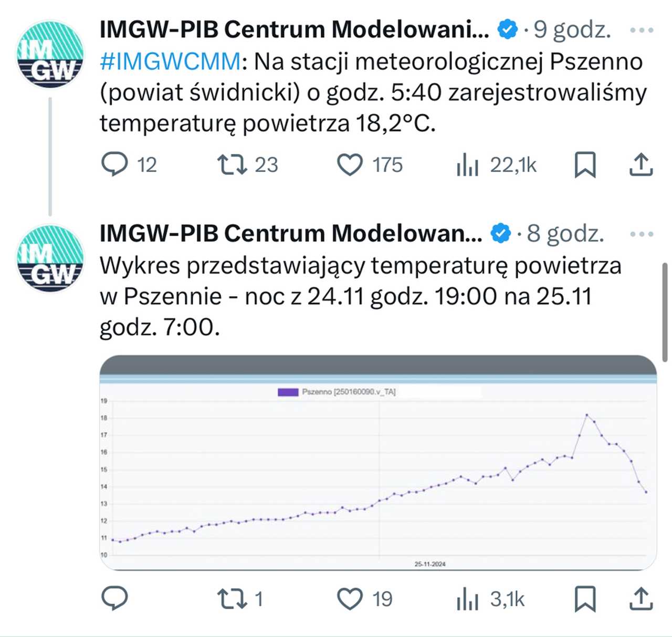This screenshot has width=672, height=637.
Task: Bookmark the temperature chart tweet
Action: (x=585, y=599)
